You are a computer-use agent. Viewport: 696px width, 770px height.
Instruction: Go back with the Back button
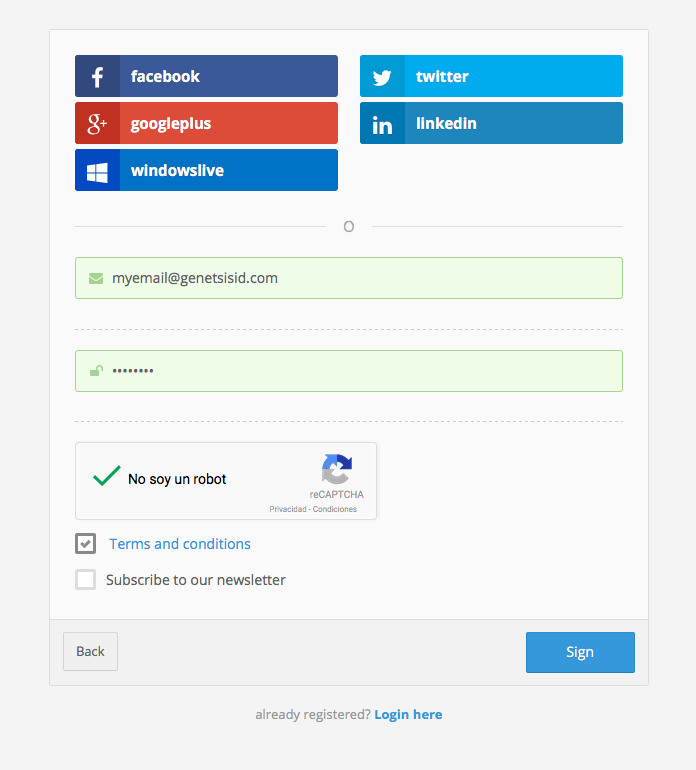pyautogui.click(x=90, y=651)
